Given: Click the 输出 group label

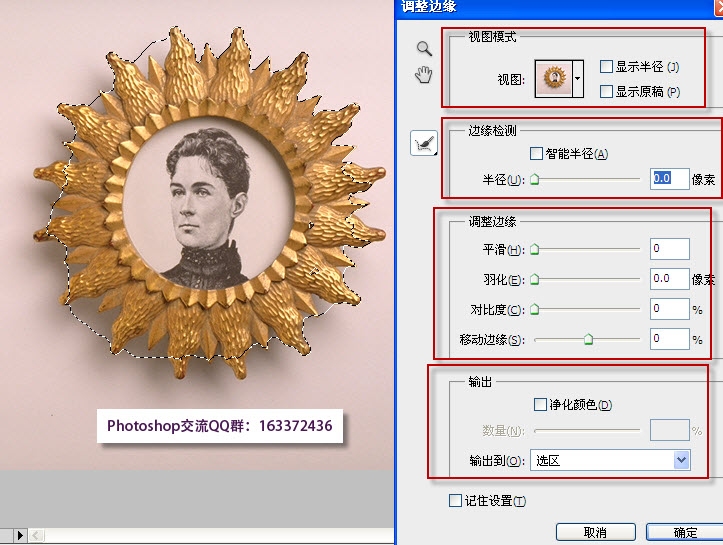Looking at the screenshot, I should pos(480,381).
